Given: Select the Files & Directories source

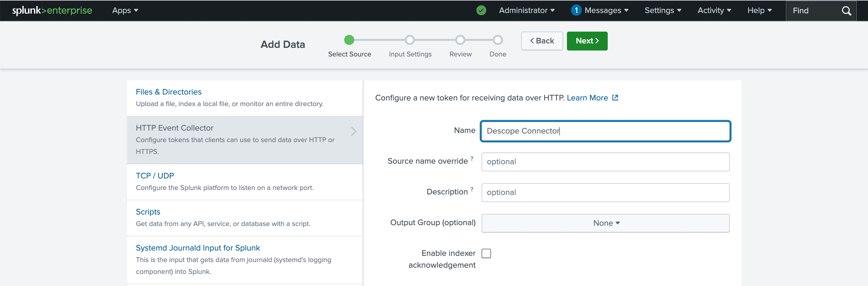Looking at the screenshot, I should click(x=168, y=92).
